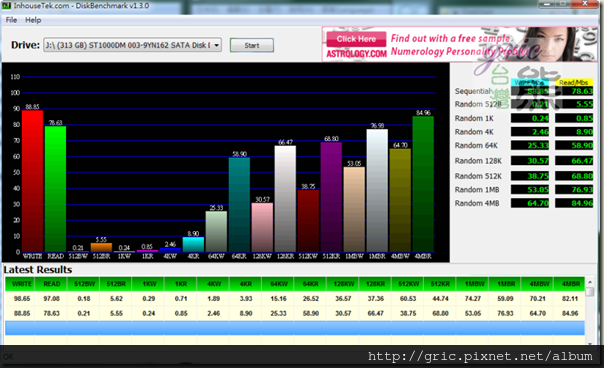Image resolution: width=604 pixels, height=368 pixels.
Task: Click the DiskBenchmark app icon in title bar
Action: [x=7, y=6]
